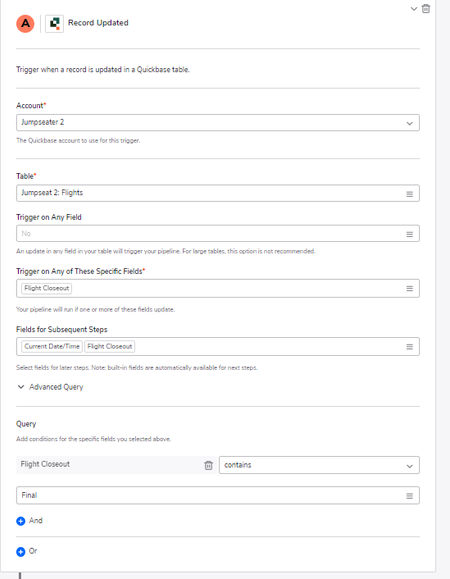Add an And condition
The width and height of the screenshot is (450, 579).
30,521
